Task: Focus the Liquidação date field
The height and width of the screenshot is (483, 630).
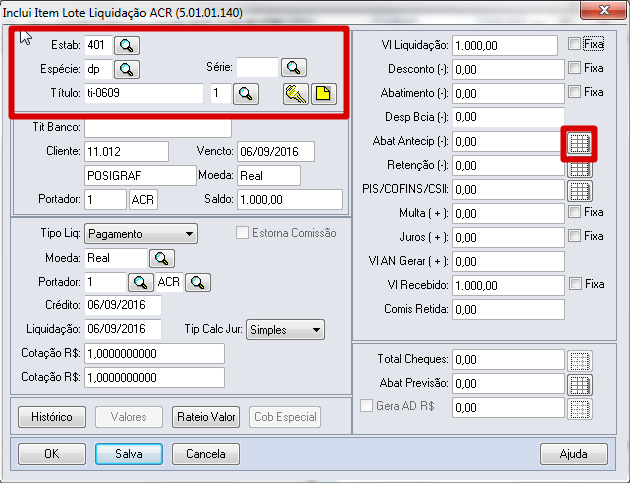Action: (123, 329)
